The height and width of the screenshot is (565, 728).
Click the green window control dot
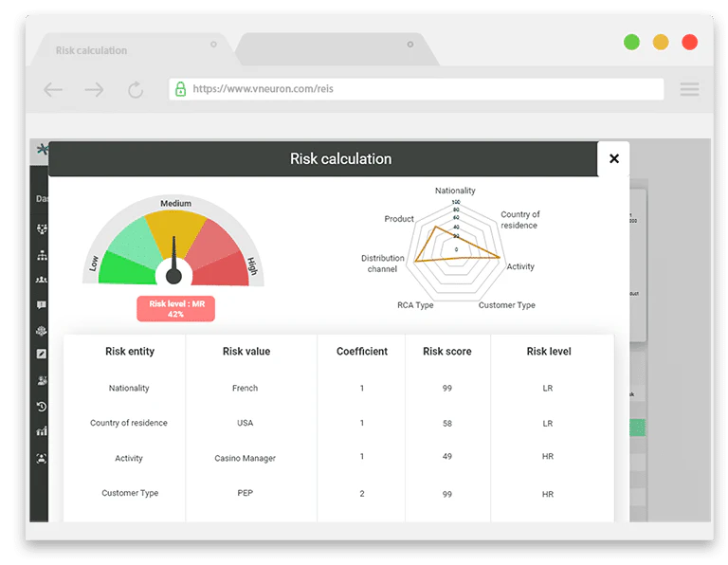(x=631, y=42)
